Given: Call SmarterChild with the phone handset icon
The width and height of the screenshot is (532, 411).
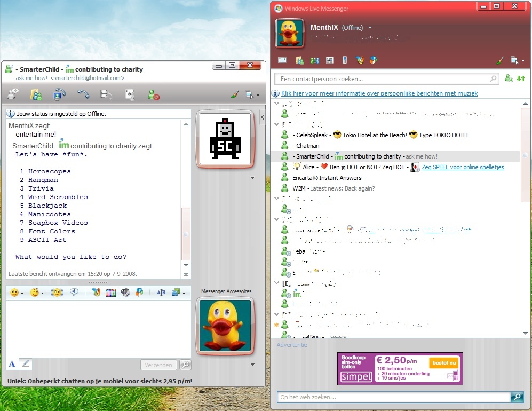Looking at the screenshot, I should [x=83, y=94].
